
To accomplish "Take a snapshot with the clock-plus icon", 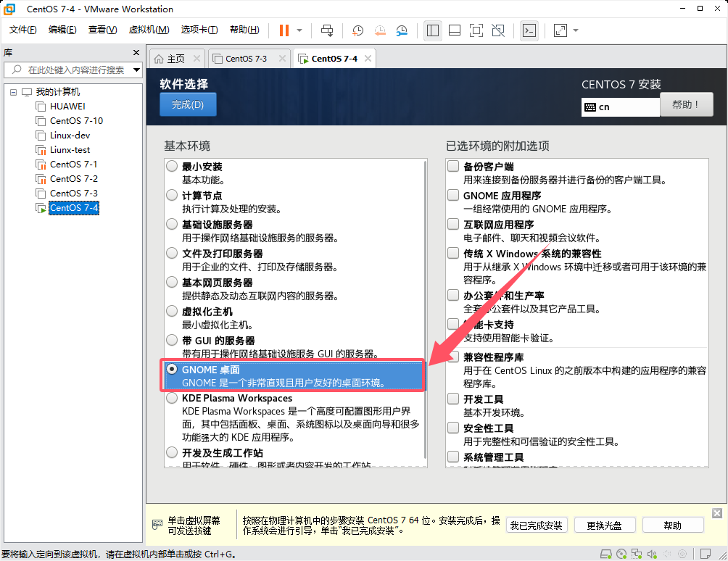I will (357, 30).
